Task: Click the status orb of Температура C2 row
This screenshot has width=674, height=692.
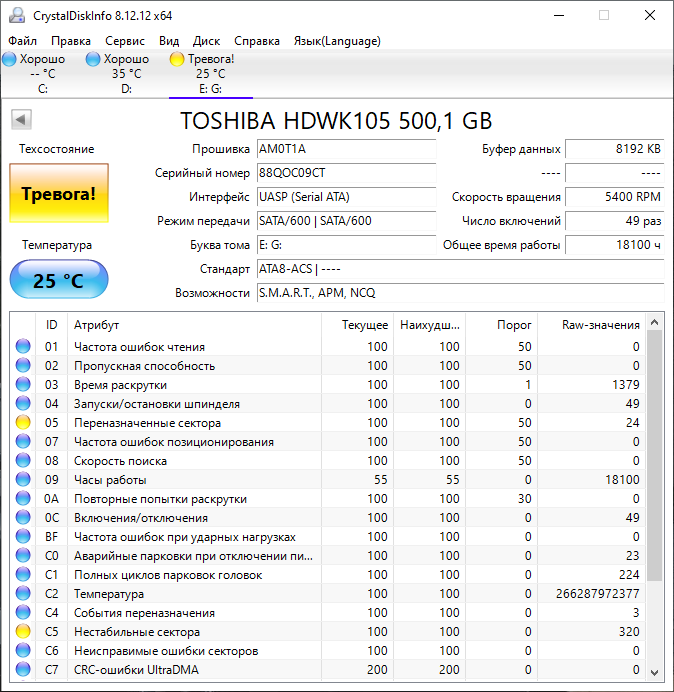Action: point(23,593)
